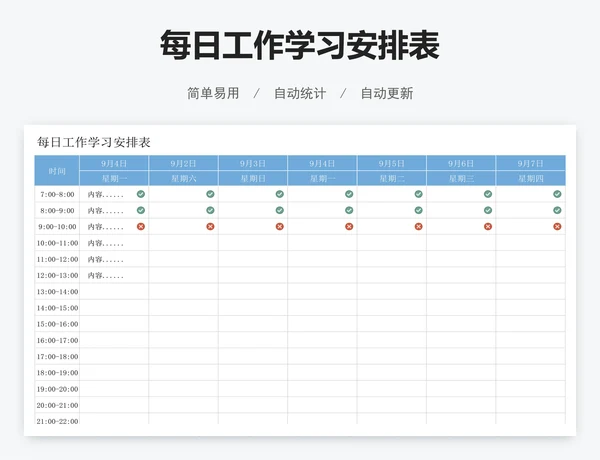Select the 星期日 weekday header
The height and width of the screenshot is (460, 600).
253,178
